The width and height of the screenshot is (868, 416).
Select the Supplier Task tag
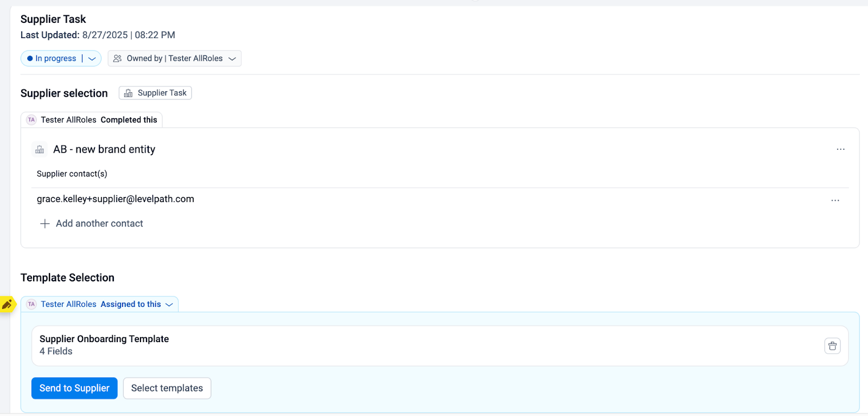point(155,93)
